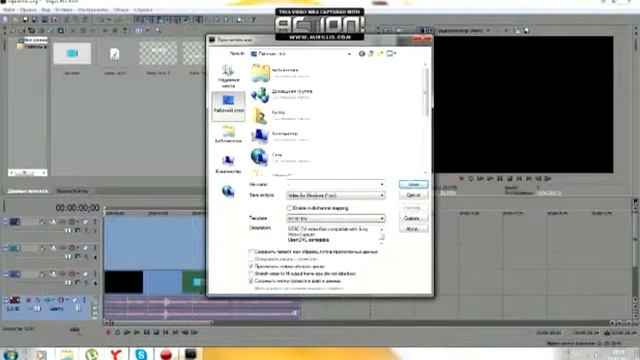640x360 pixels.
Task: Click Play From Start in timeline transport
Action: pos(127,333)
